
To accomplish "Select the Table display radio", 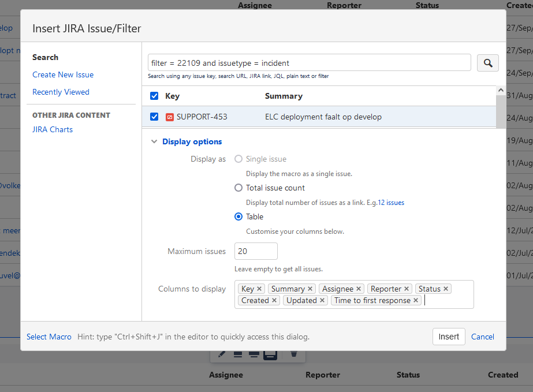I will (238, 216).
